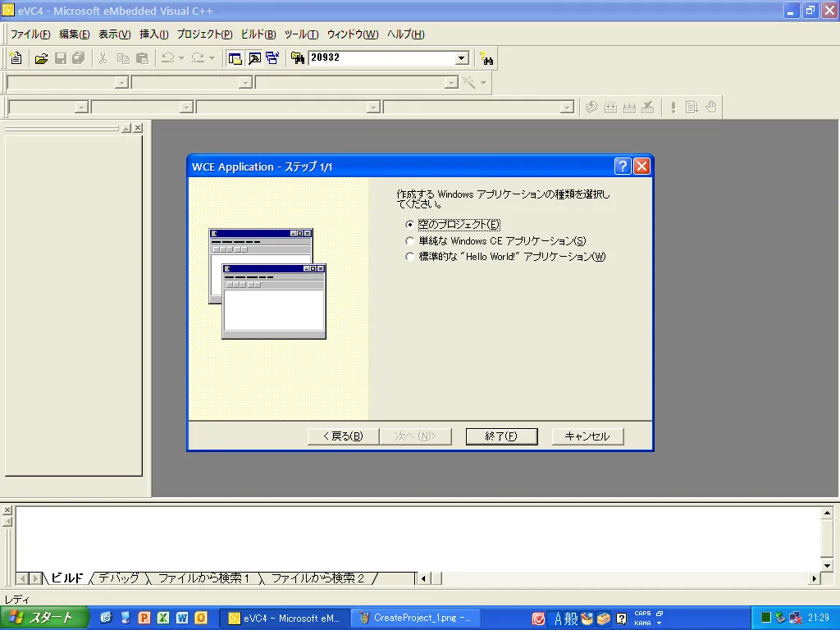Switch to CreateProject_1.png taskbar window
The height and width of the screenshot is (630, 840).
(416, 619)
